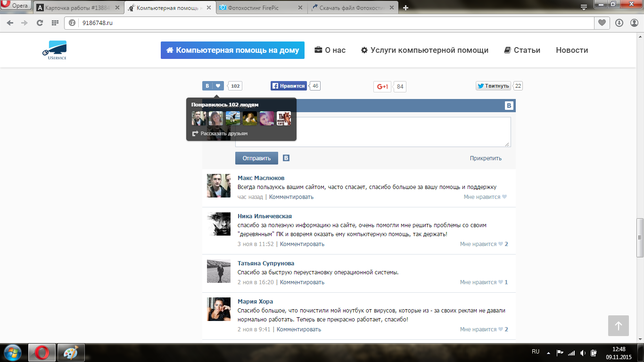Open the Opera account profile icon
Image resolution: width=644 pixels, height=362 pixels.
click(633, 23)
